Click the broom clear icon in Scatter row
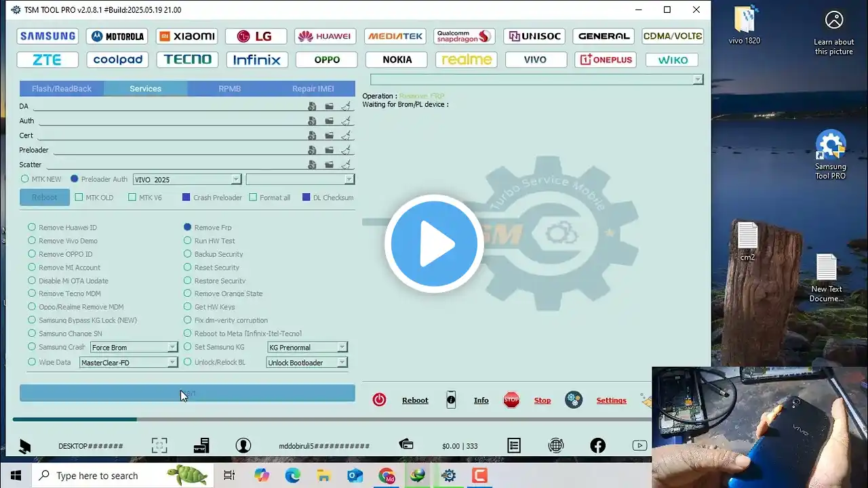 click(346, 164)
